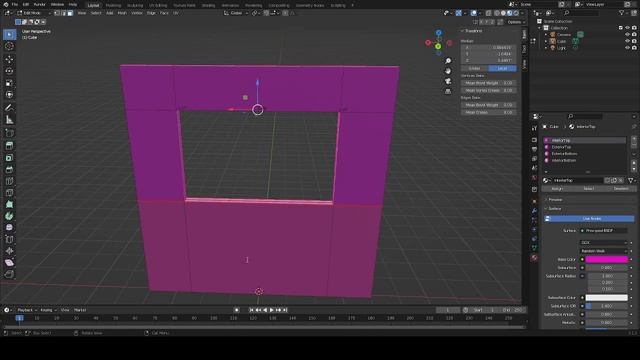Toggle camera view icon in viewport
This screenshot has width=640, height=360.
(448, 81)
